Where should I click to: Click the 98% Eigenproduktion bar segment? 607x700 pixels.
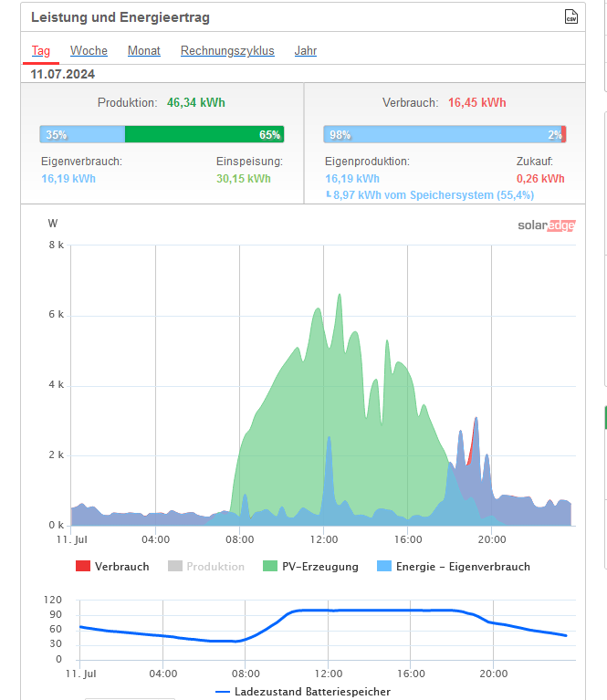pos(442,134)
